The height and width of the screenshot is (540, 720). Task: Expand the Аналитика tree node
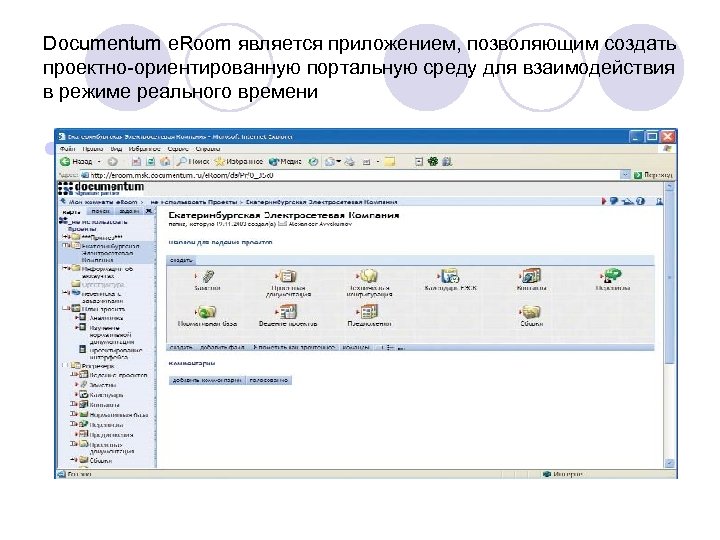(77, 317)
